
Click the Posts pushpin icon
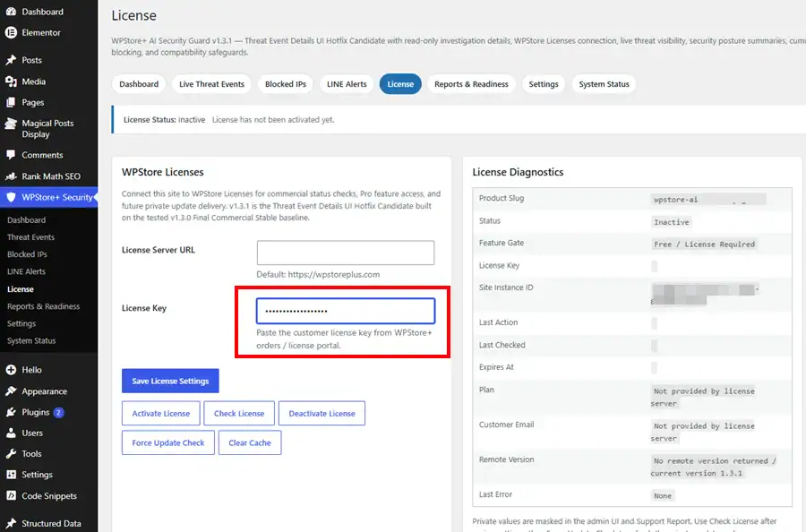click(11, 60)
